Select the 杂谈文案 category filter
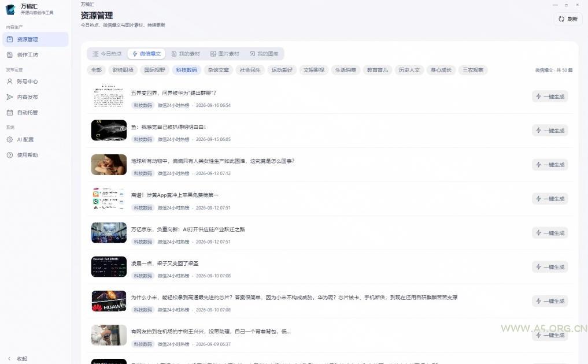Image resolution: width=588 pixels, height=364 pixels. tap(218, 70)
